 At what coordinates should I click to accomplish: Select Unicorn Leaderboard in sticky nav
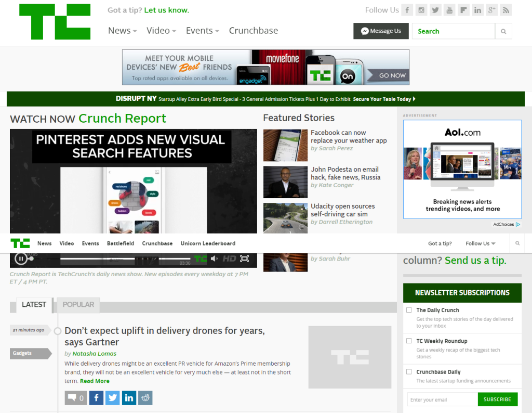(x=208, y=243)
